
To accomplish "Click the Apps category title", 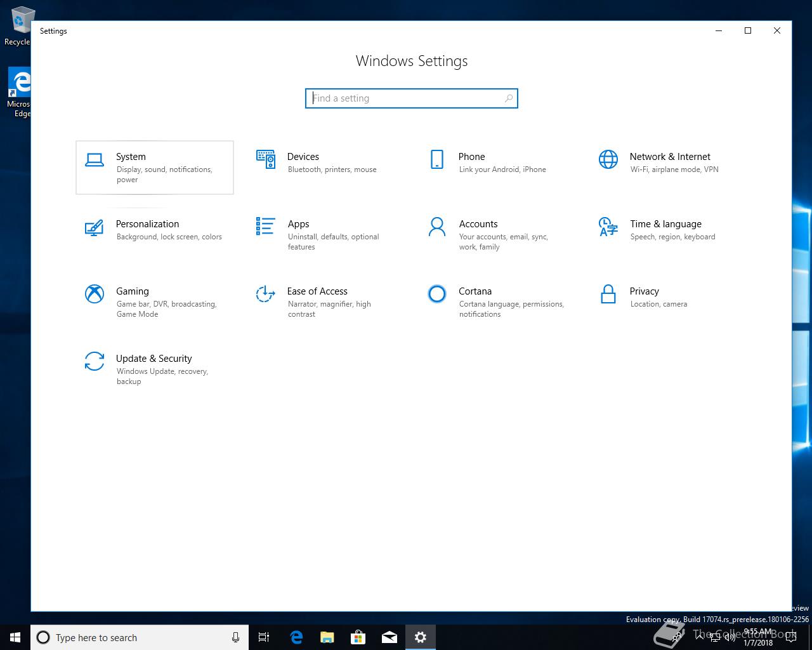I will 298,224.
